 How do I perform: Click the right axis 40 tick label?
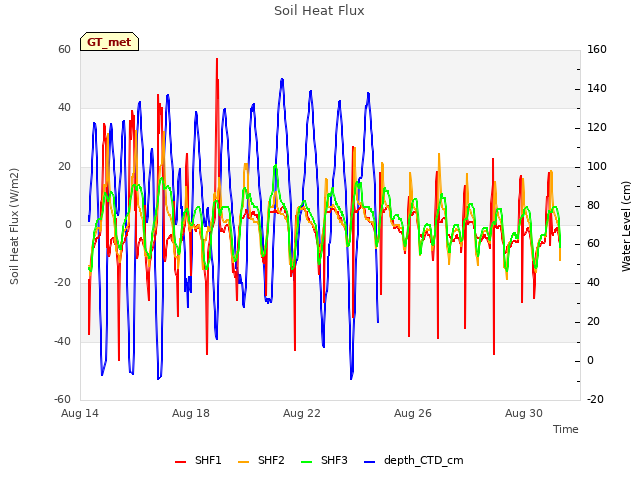593,282
